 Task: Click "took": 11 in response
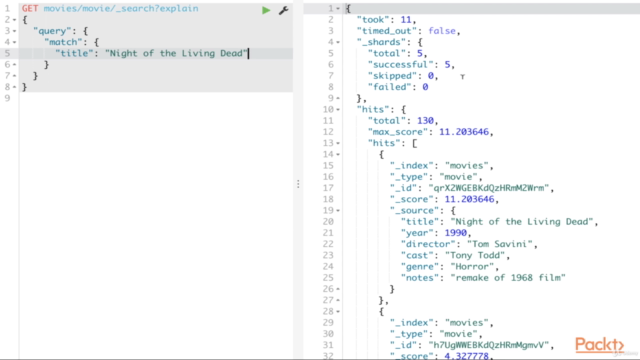coord(387,20)
